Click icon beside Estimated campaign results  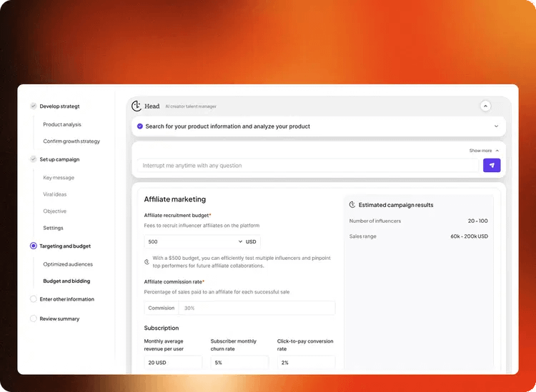tap(352, 205)
